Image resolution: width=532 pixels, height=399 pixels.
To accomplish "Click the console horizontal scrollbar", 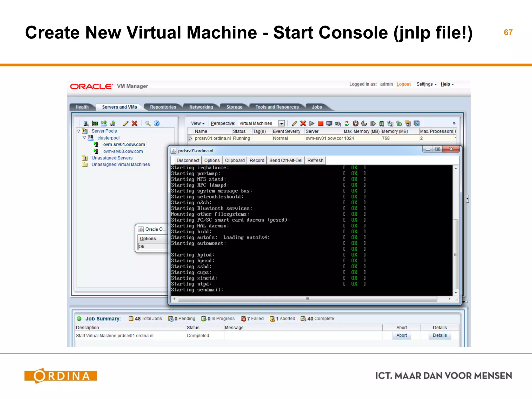I will (x=308, y=299).
